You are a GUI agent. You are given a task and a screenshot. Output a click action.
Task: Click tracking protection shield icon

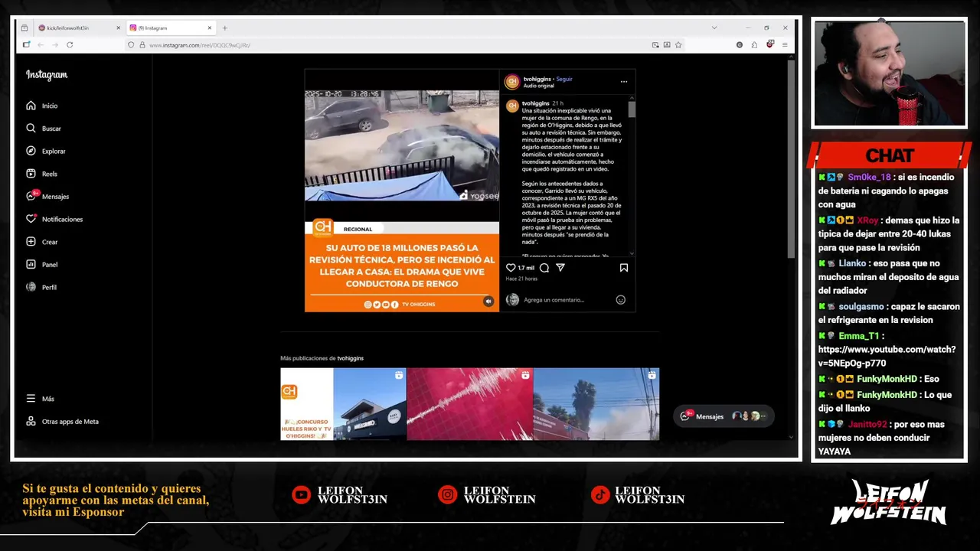coord(131,44)
